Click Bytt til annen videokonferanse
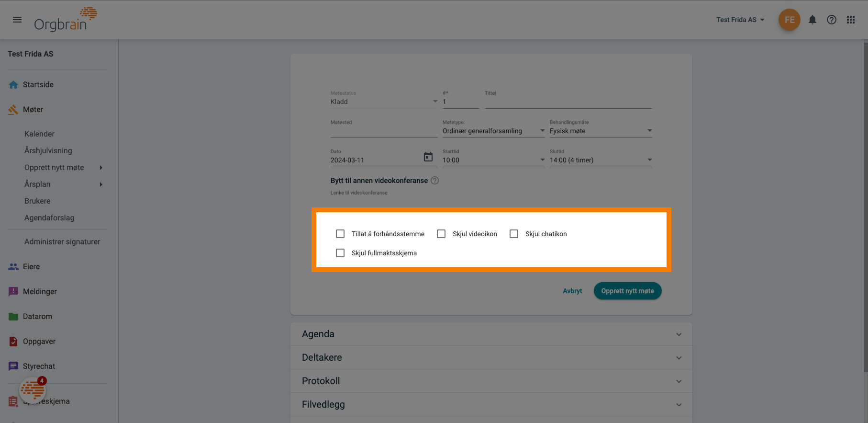The image size is (868, 423). click(x=379, y=181)
